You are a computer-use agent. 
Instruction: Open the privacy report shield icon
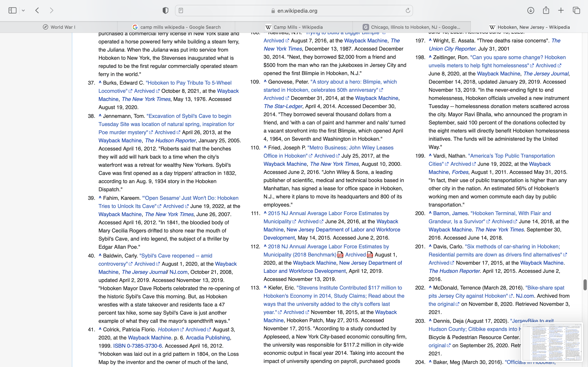point(165,10)
